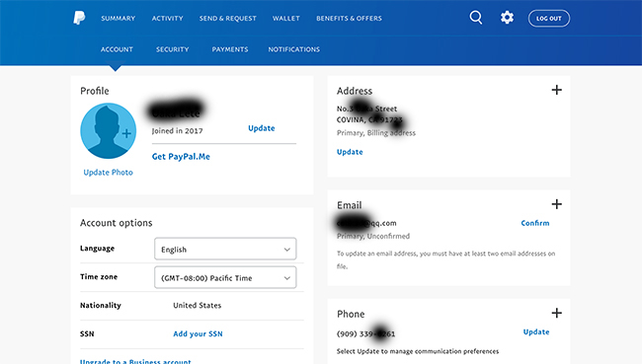Click Update under the address
Viewport: 642px width, 364px height.
point(350,152)
